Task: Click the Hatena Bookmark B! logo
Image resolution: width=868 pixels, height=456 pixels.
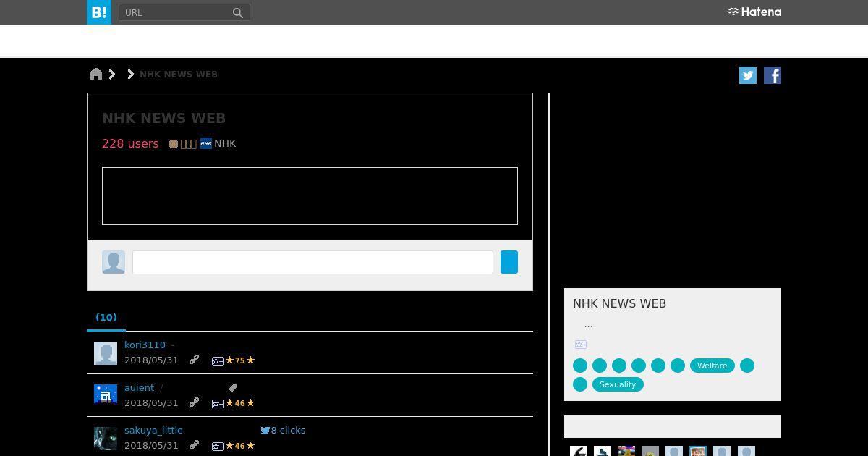Action: click(99, 12)
